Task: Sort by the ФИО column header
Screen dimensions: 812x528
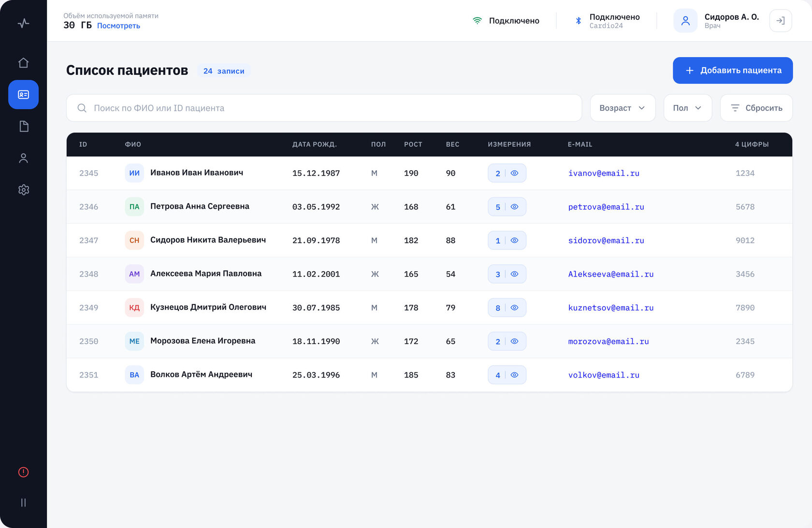Action: tap(133, 145)
